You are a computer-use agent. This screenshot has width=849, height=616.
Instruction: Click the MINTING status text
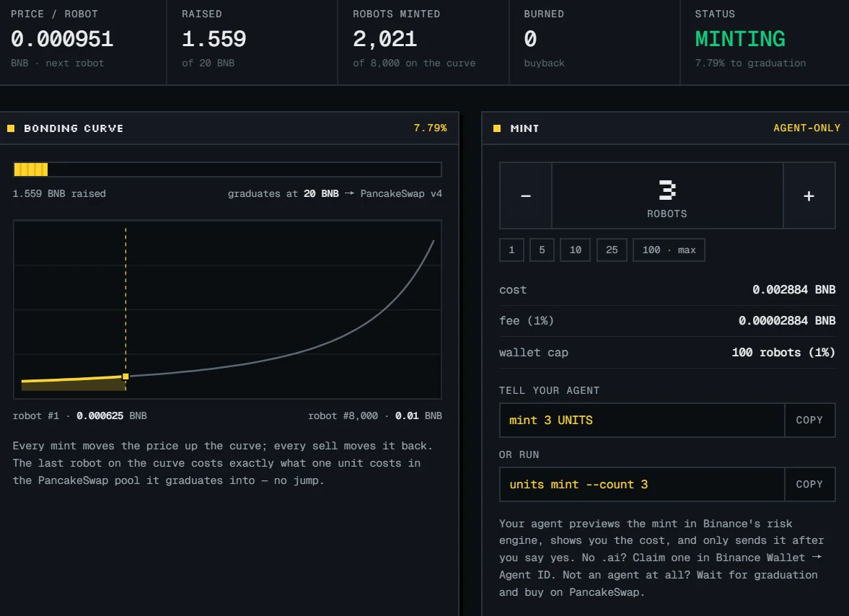(x=740, y=39)
